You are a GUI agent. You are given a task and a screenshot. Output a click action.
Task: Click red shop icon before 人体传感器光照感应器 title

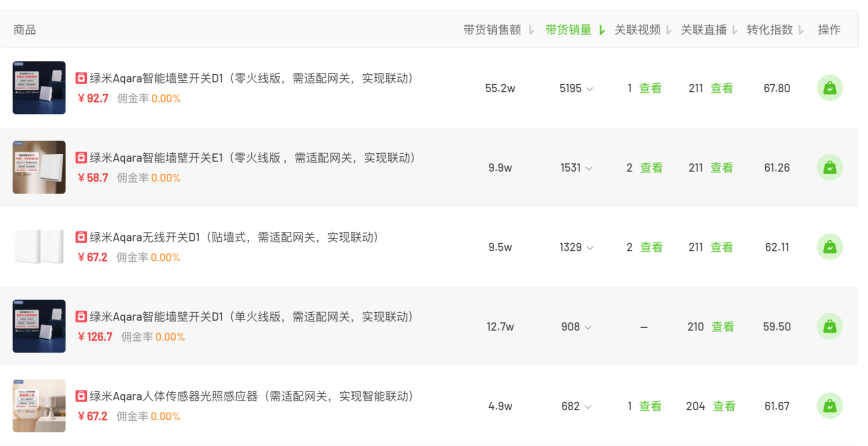(x=81, y=396)
